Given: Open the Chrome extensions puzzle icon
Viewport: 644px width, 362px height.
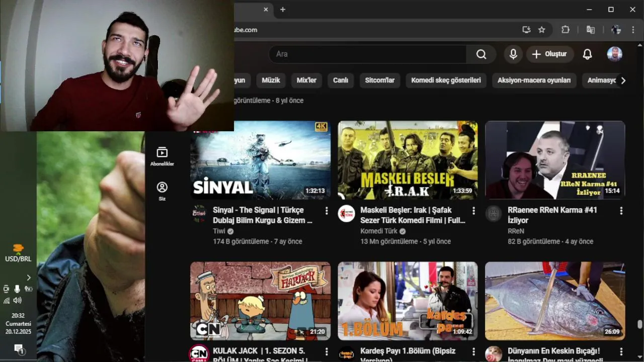Looking at the screenshot, I should [566, 30].
